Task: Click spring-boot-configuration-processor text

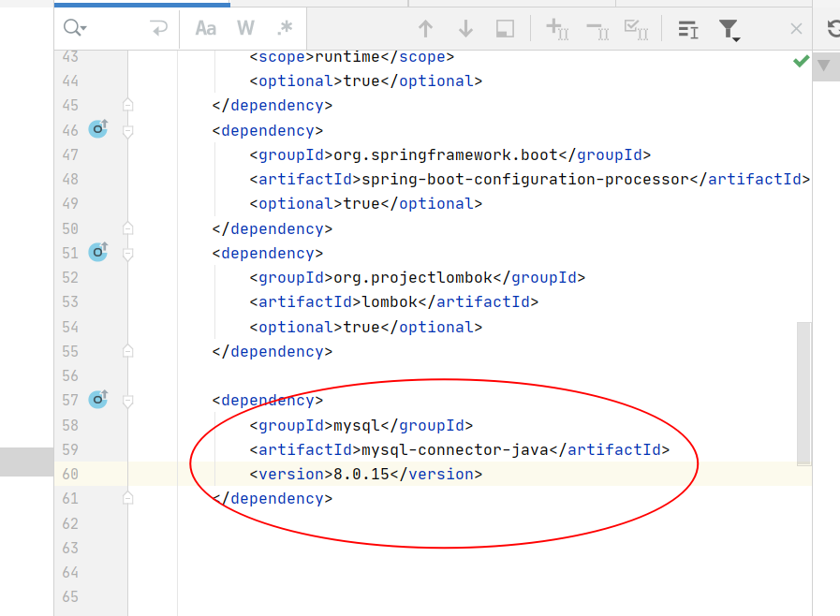Action: 525,179
